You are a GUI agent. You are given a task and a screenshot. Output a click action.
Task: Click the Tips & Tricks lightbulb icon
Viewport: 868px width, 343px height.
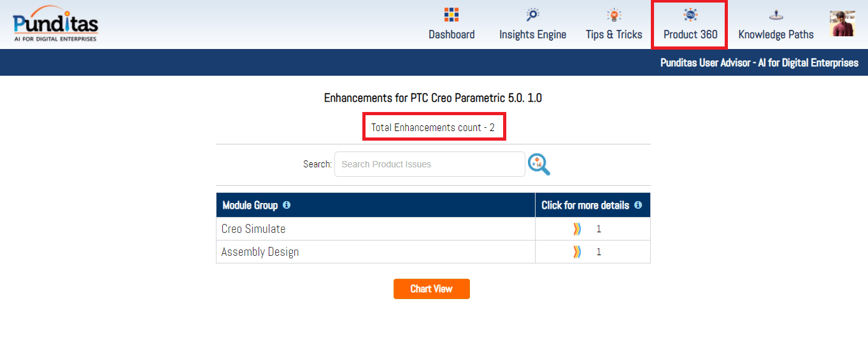point(614,15)
